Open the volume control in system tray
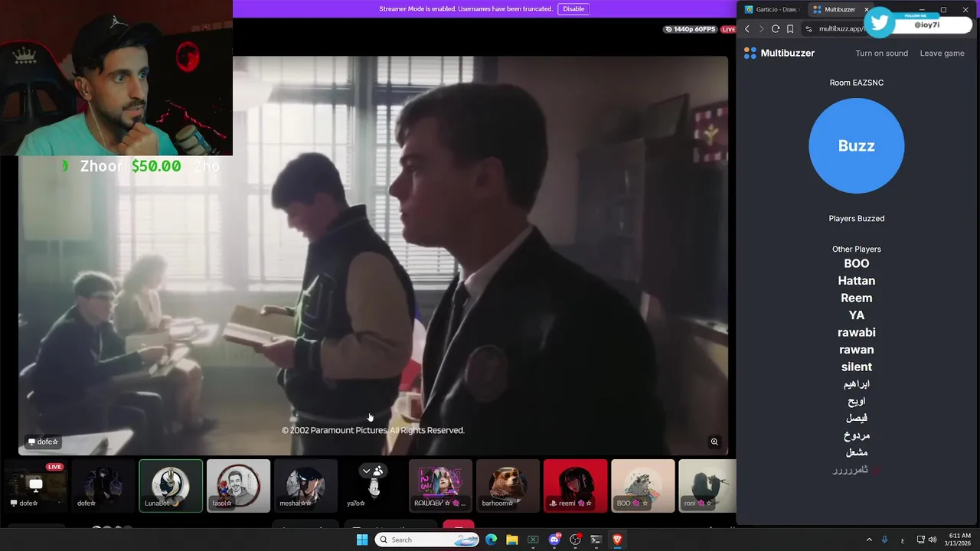The height and width of the screenshot is (551, 980). tap(933, 540)
